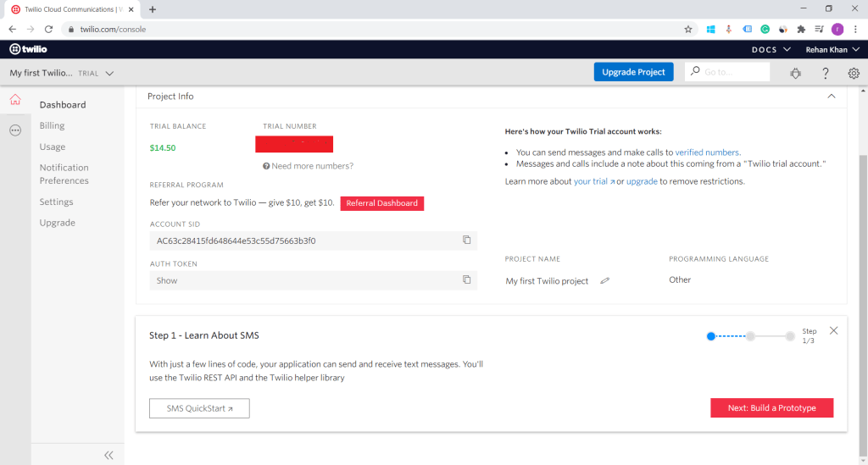868x465 pixels.
Task: Click the Upgrade Project button
Action: click(633, 72)
